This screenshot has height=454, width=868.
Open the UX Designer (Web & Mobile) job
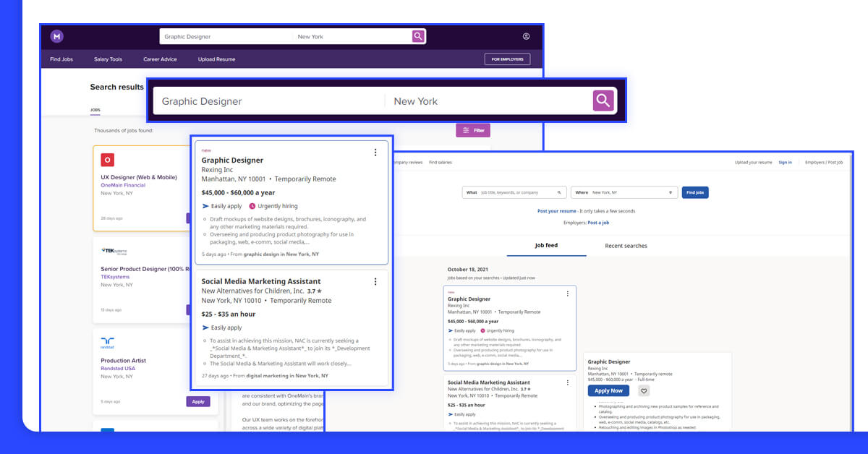click(139, 176)
